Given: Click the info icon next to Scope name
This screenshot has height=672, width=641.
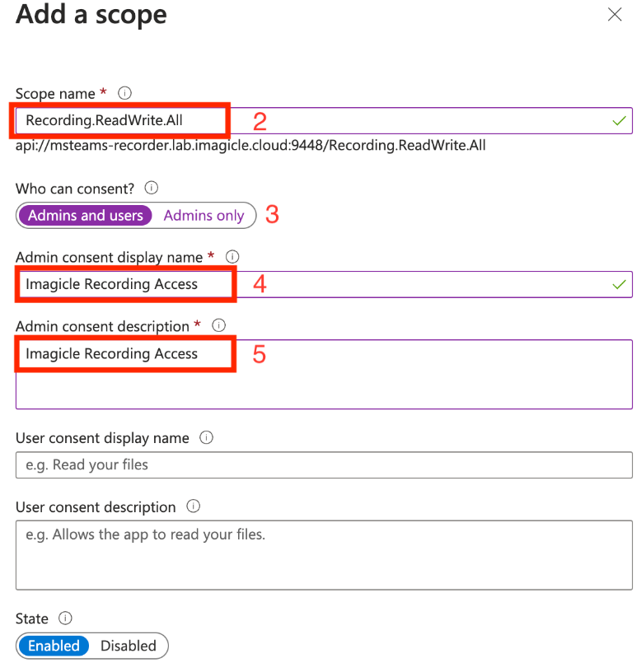Looking at the screenshot, I should [x=125, y=93].
